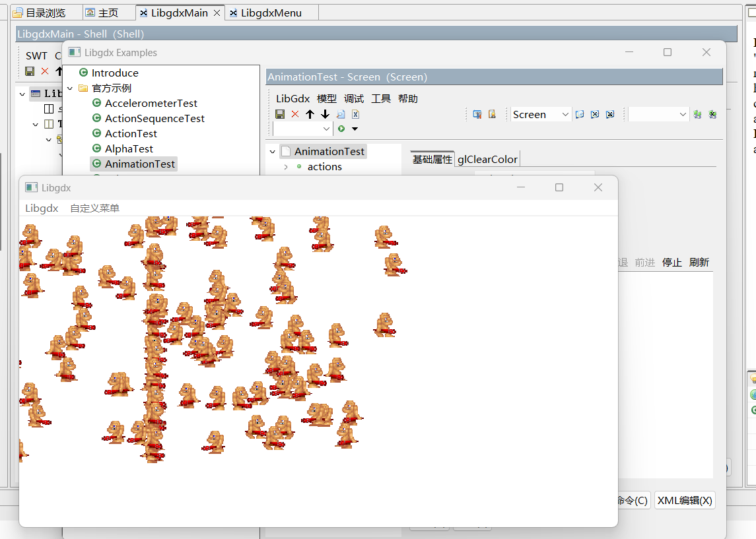
Task: Click the red X in LibgdxMain Shell toolbar
Action: (x=45, y=71)
